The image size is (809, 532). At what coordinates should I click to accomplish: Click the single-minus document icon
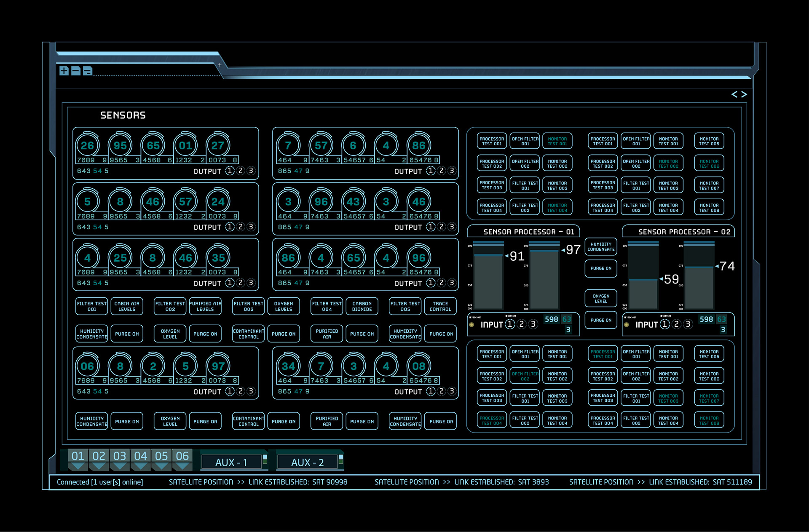point(76,71)
